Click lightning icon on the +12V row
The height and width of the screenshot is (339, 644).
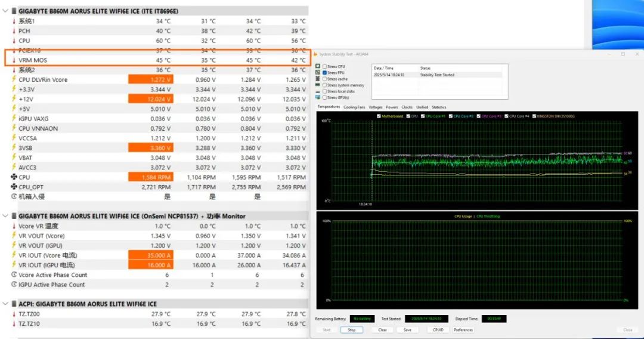(14, 99)
